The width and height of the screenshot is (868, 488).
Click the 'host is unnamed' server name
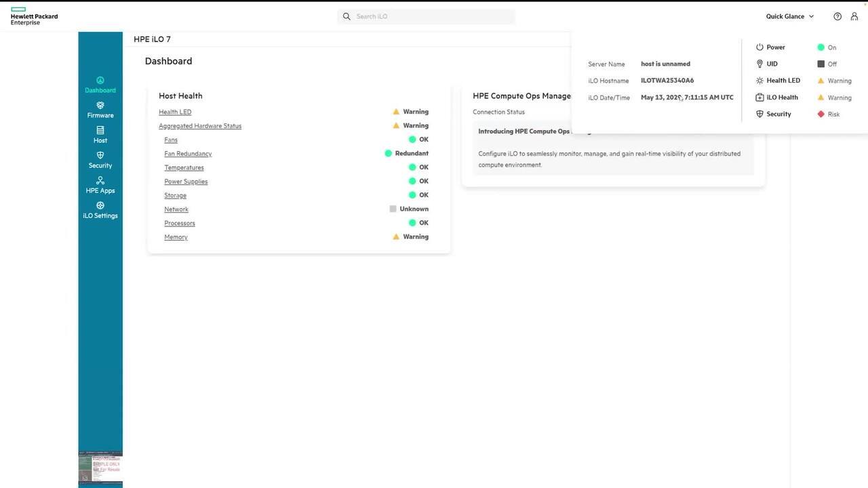coord(665,64)
